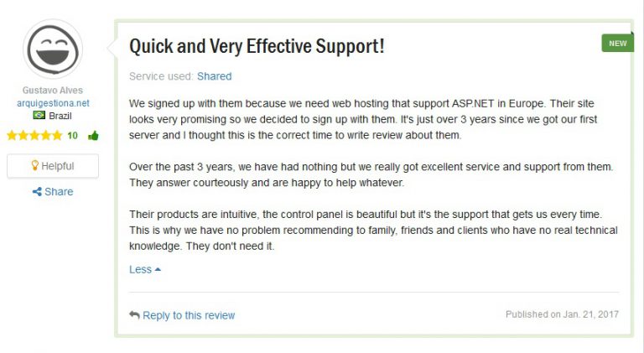Click the share icon beside Share
The height and width of the screenshot is (353, 644).
point(37,192)
